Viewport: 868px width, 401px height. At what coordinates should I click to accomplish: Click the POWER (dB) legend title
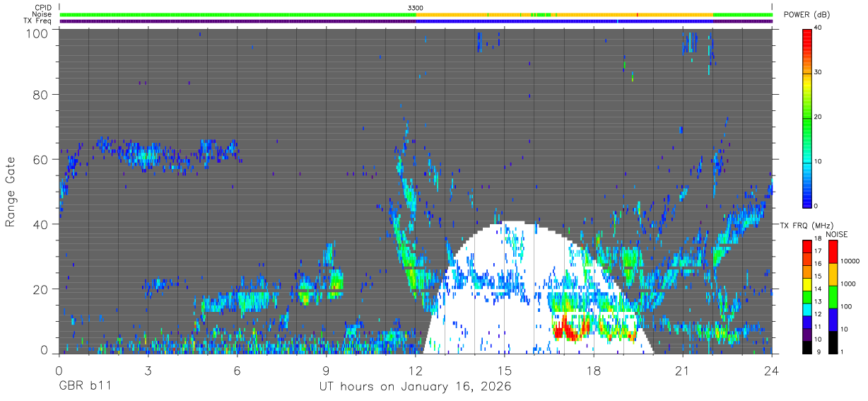click(807, 14)
